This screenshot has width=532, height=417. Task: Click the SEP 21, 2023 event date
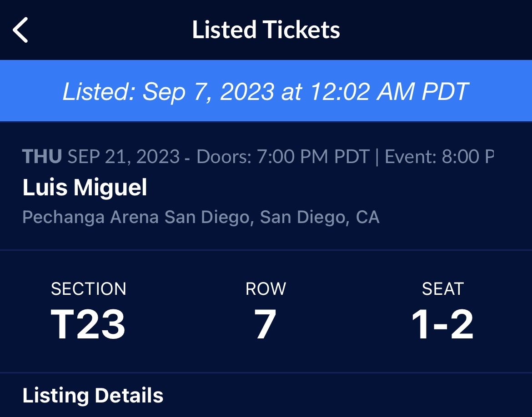tap(124, 157)
